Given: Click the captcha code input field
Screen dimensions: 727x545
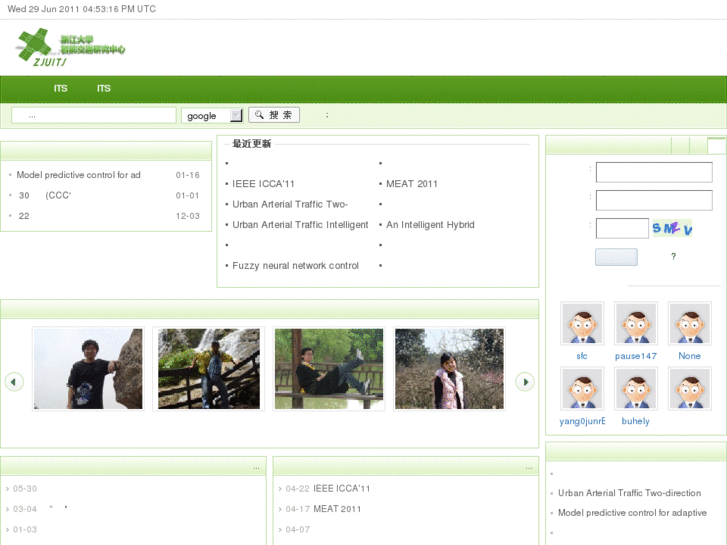Looking at the screenshot, I should point(622,228).
